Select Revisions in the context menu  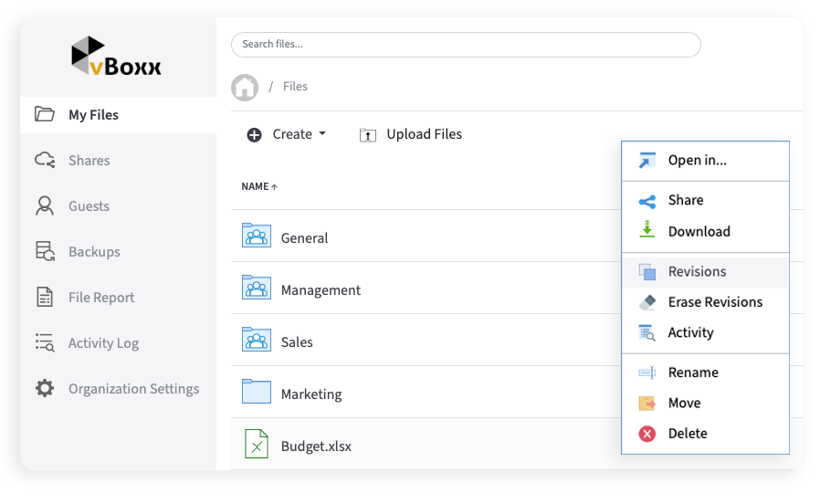tap(697, 272)
